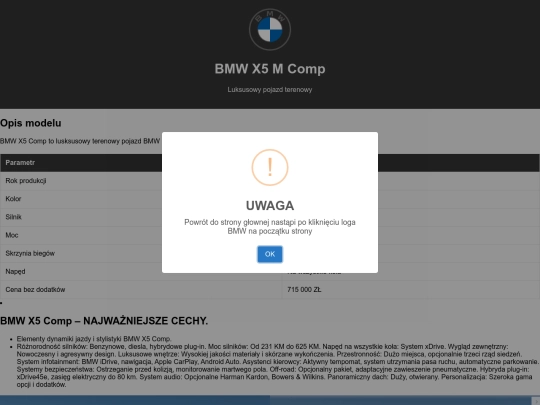
Task: Click the subtitle Luksusowy pojazd terenowy
Action: pyautogui.click(x=270, y=90)
